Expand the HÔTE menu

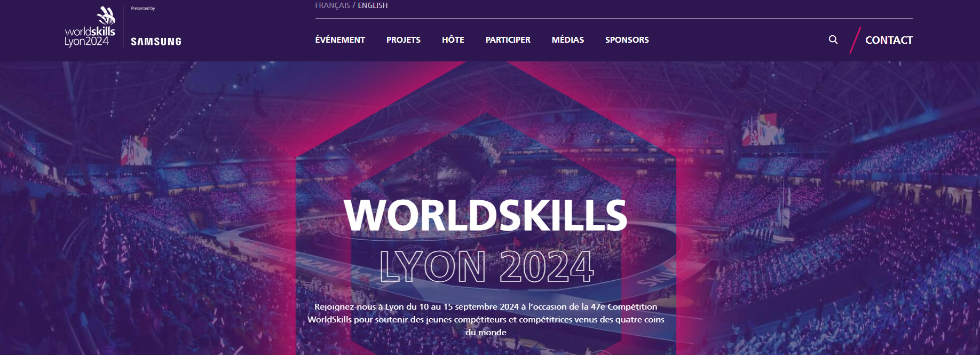(453, 40)
